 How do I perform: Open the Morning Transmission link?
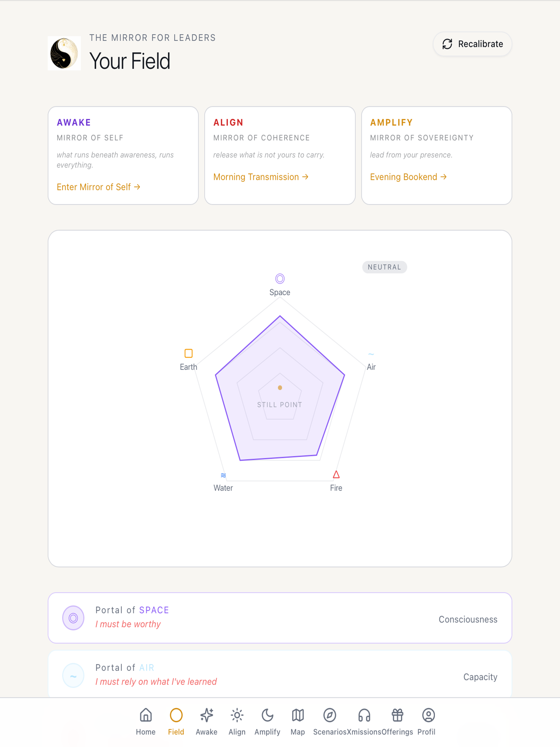point(261,177)
